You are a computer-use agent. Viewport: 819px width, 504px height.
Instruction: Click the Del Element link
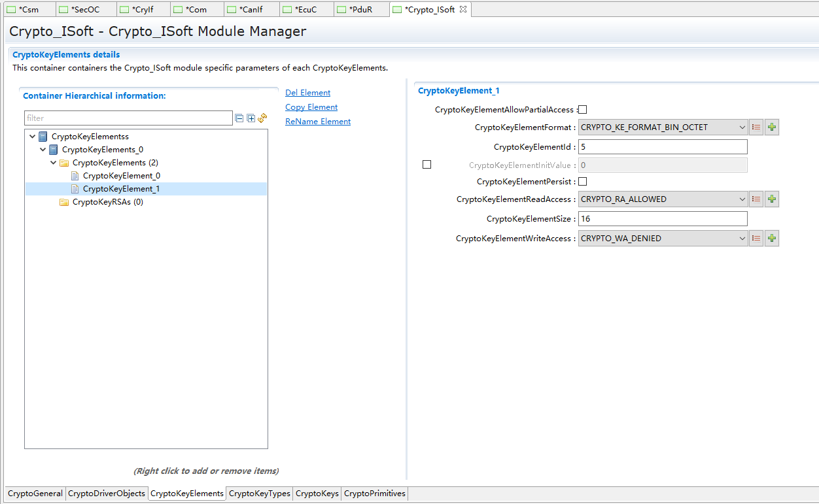point(307,93)
